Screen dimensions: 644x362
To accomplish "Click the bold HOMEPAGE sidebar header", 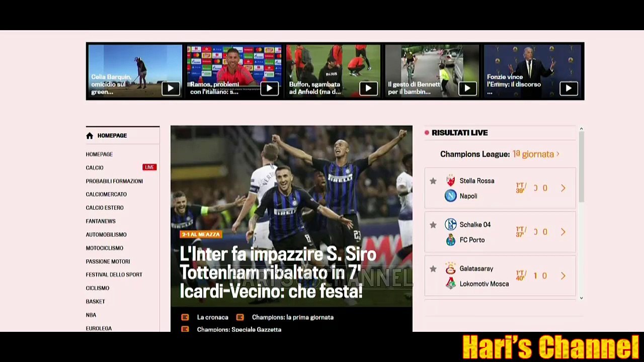I will pos(112,136).
